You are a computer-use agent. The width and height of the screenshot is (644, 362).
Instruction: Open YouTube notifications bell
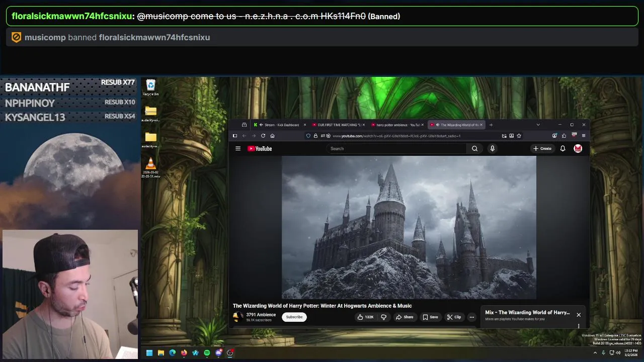(x=562, y=148)
